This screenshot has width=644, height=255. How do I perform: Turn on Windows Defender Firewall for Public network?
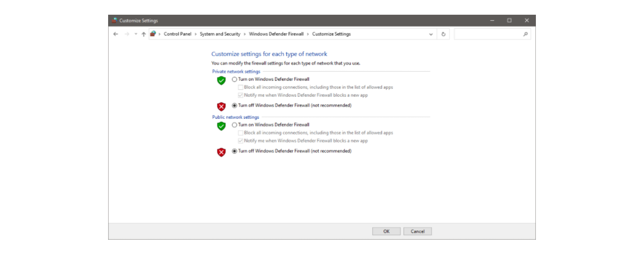pyautogui.click(x=235, y=124)
